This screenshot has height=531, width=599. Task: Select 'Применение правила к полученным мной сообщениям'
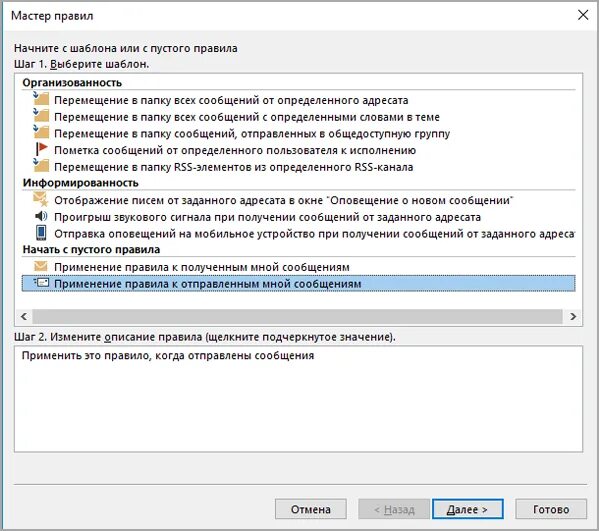pos(202,267)
